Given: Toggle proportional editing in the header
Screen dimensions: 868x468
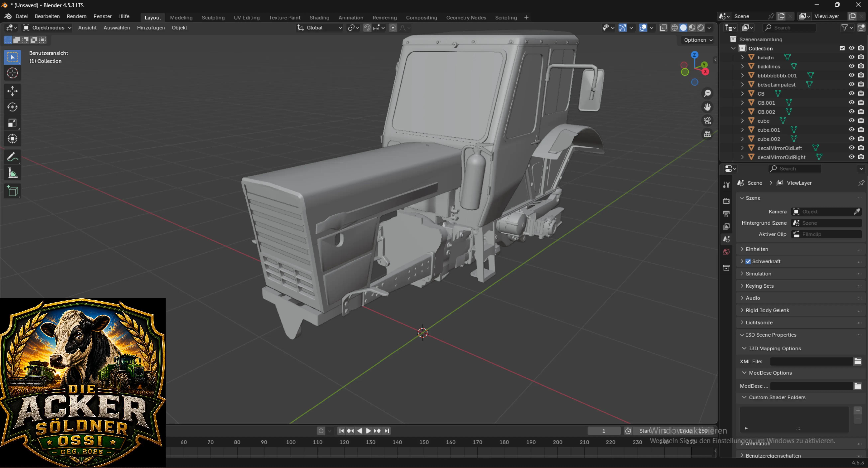Looking at the screenshot, I should 393,28.
